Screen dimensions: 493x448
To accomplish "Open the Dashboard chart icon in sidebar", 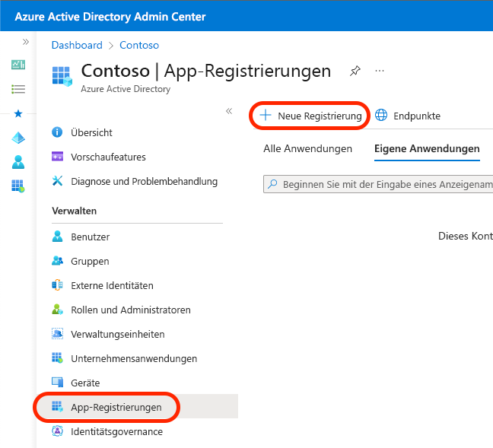I will point(18,65).
